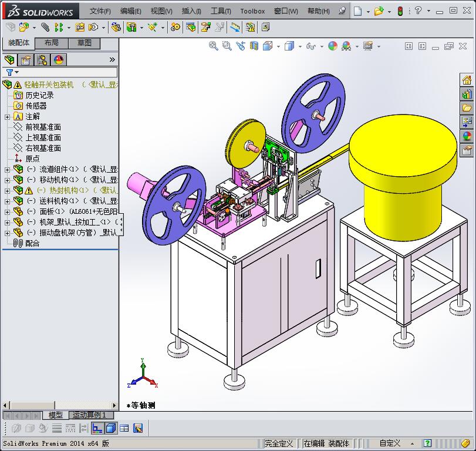Click the View Orientation icon

(268, 46)
